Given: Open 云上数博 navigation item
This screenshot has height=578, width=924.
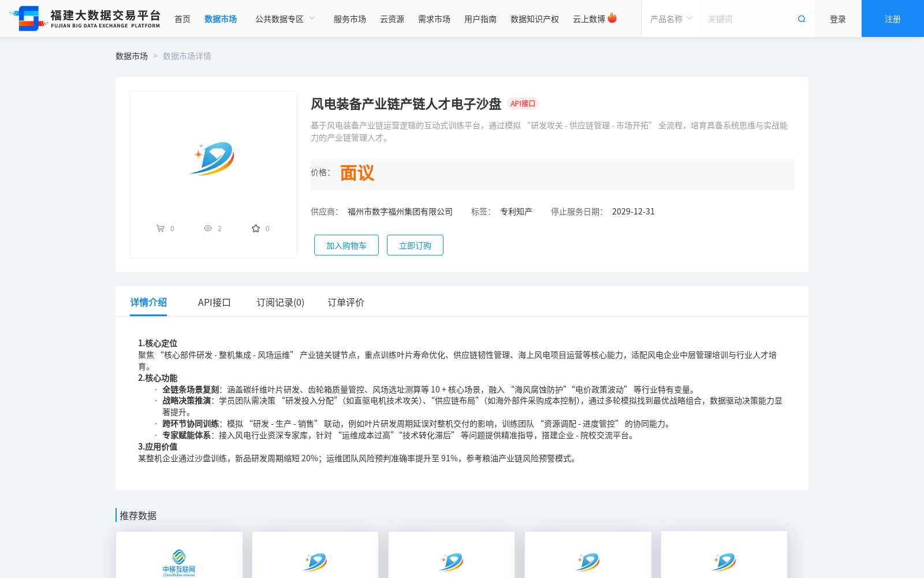Looking at the screenshot, I should click(589, 19).
